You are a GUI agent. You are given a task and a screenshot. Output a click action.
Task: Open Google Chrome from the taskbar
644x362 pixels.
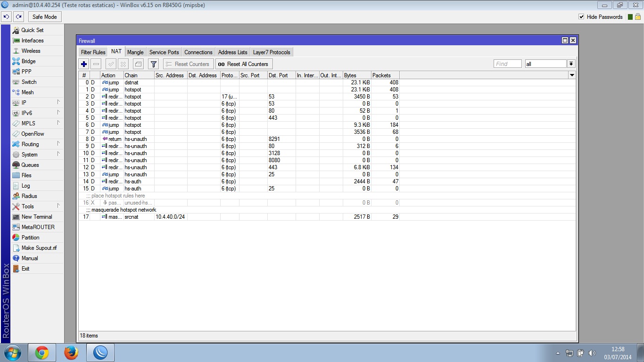[42, 353]
